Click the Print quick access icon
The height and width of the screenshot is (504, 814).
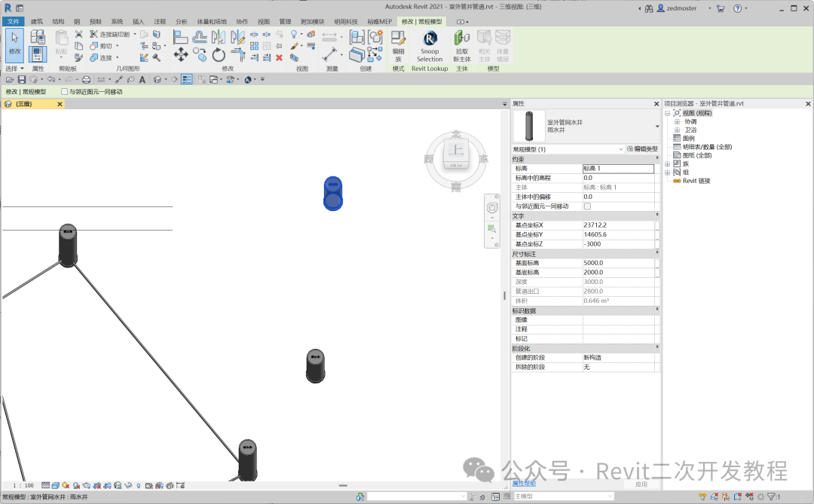point(86,79)
